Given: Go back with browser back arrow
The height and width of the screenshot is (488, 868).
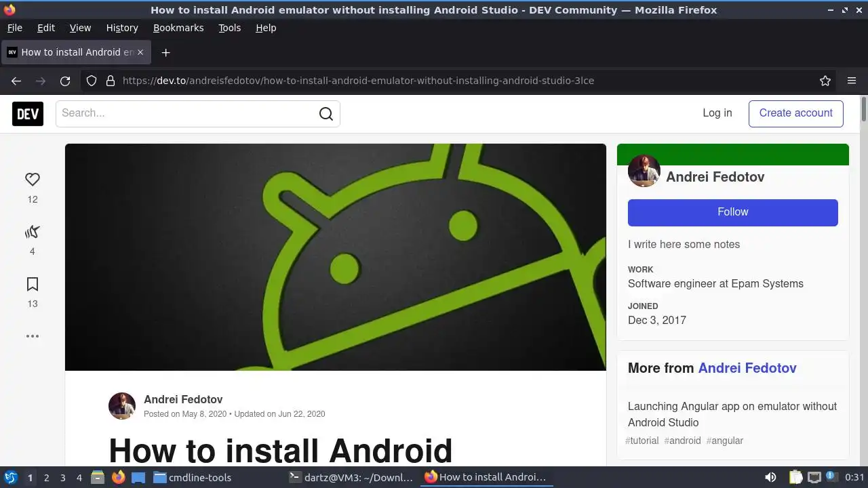Looking at the screenshot, I should pyautogui.click(x=16, y=81).
